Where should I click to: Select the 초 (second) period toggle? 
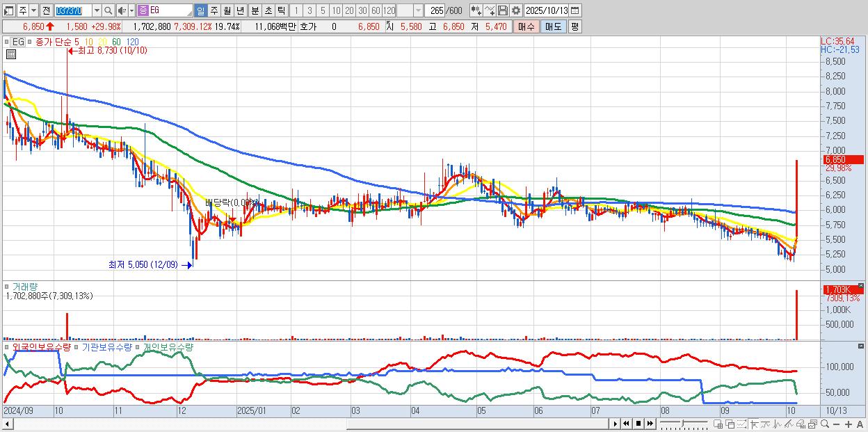[x=268, y=10]
